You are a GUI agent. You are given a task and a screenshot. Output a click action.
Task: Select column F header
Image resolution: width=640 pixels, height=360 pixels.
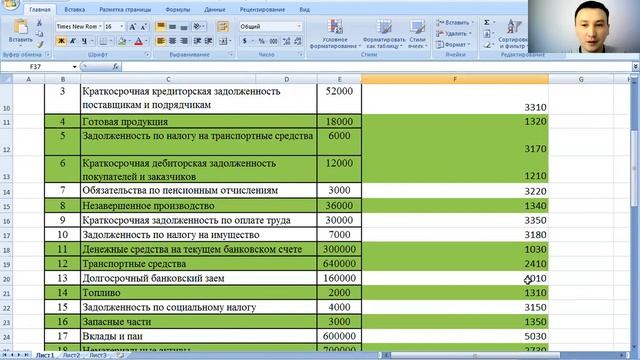[x=455, y=79]
